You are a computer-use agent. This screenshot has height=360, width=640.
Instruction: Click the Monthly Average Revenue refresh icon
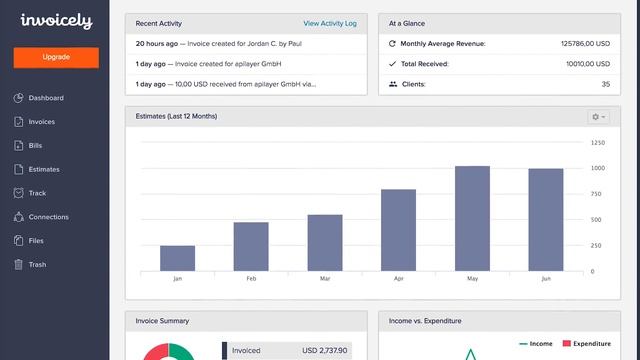(392, 44)
